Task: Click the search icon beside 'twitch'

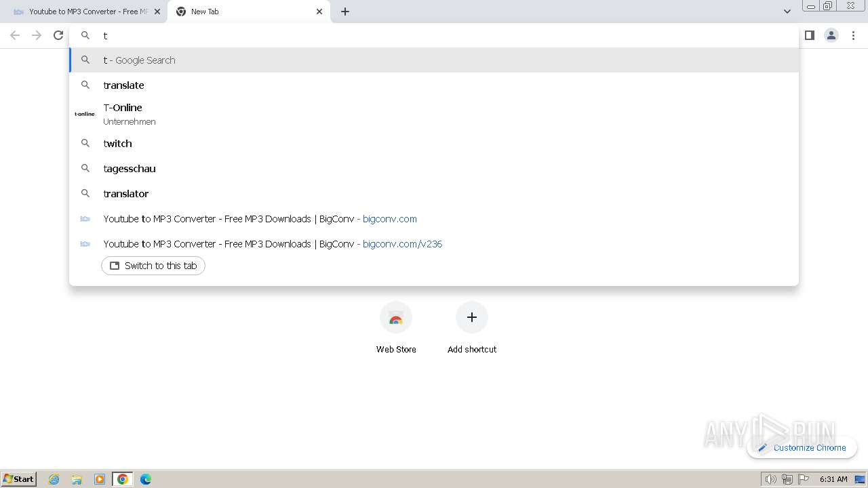Action: click(85, 143)
